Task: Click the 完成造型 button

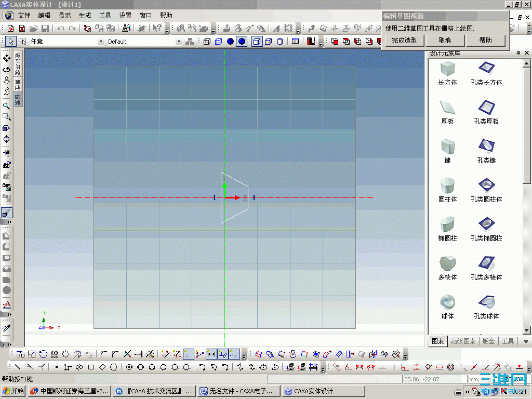Action: tap(404, 41)
